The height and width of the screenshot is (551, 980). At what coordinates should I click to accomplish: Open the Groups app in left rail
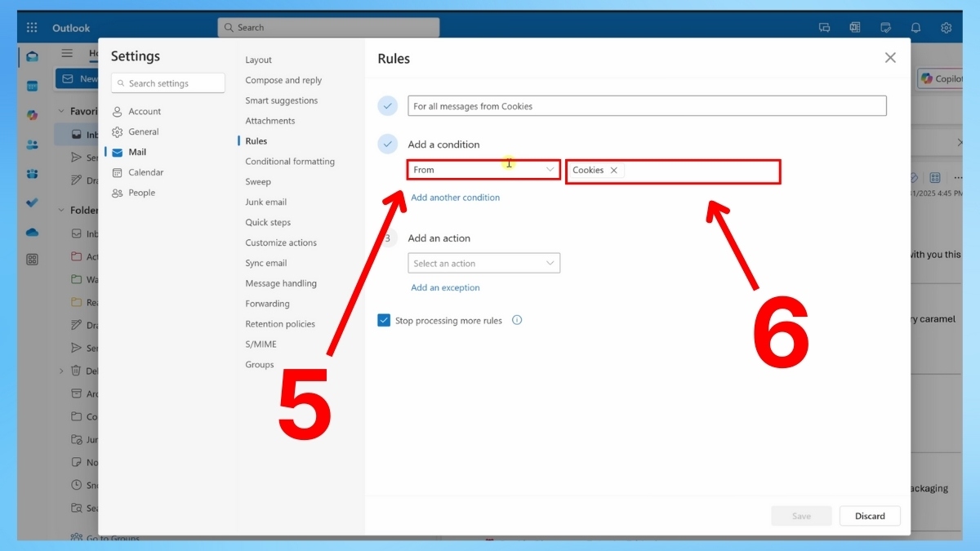coord(32,174)
